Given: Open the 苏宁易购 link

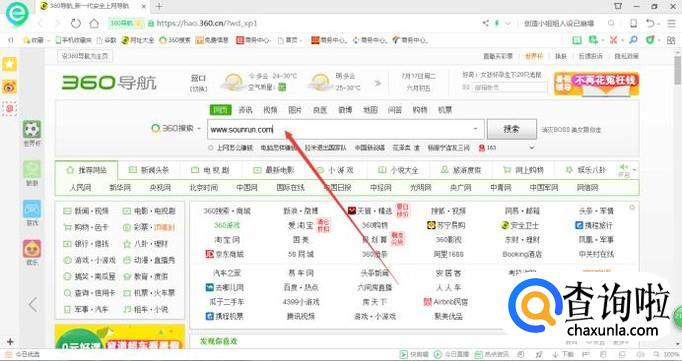Looking at the screenshot, I should click(x=446, y=225).
